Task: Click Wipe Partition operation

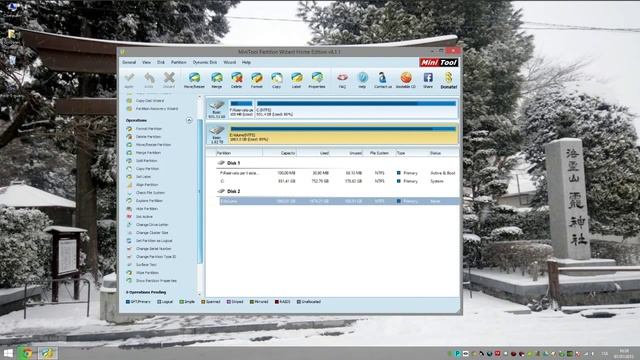Action: pyautogui.click(x=147, y=273)
